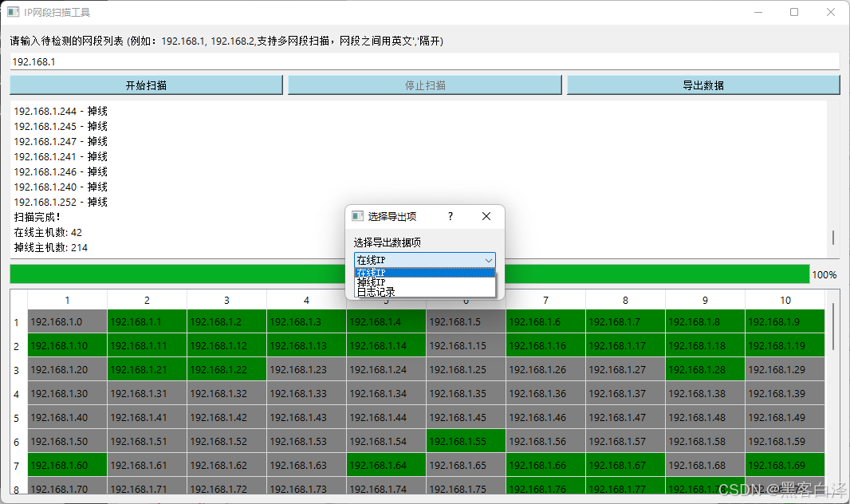Select the 192.168.1.55 table cell
850x504 pixels.
pyautogui.click(x=466, y=441)
